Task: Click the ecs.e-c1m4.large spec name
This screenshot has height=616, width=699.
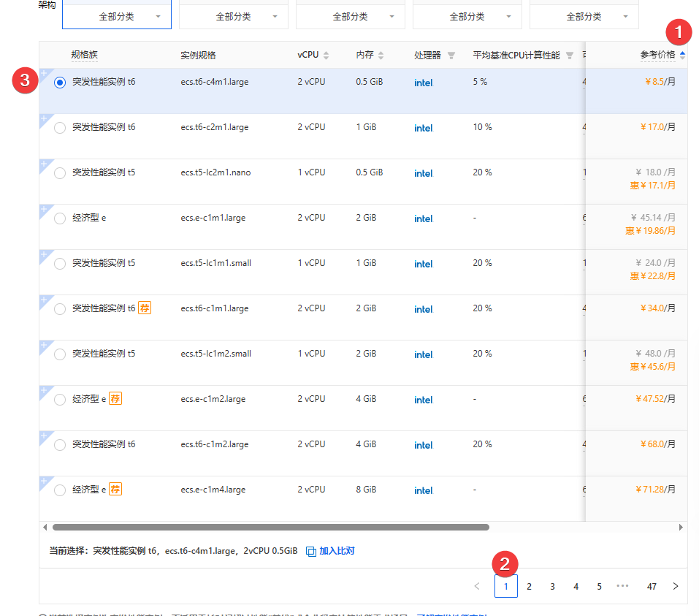Action: pyautogui.click(x=213, y=490)
